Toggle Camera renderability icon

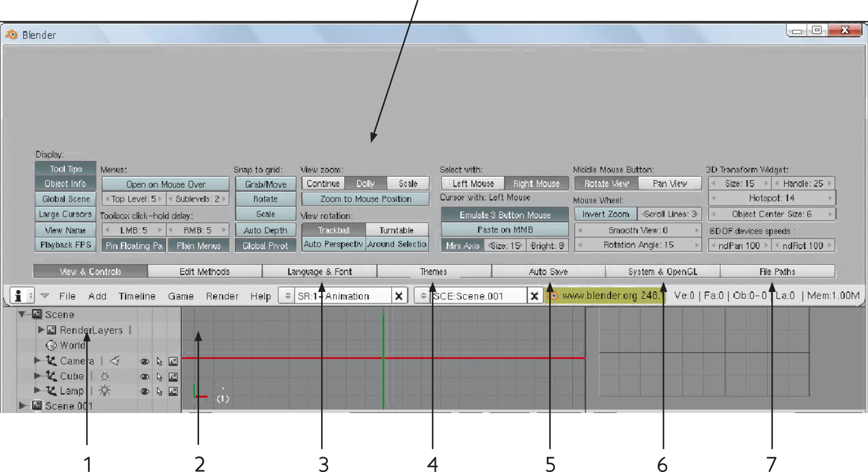click(173, 361)
